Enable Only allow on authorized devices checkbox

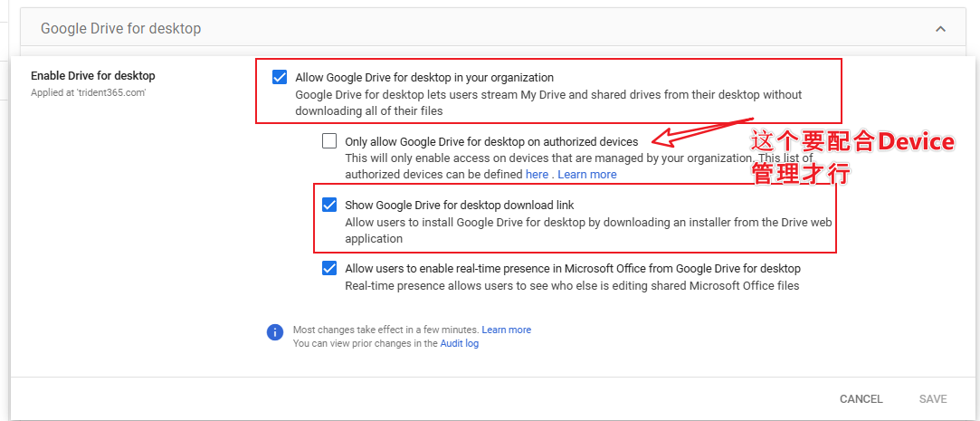329,141
